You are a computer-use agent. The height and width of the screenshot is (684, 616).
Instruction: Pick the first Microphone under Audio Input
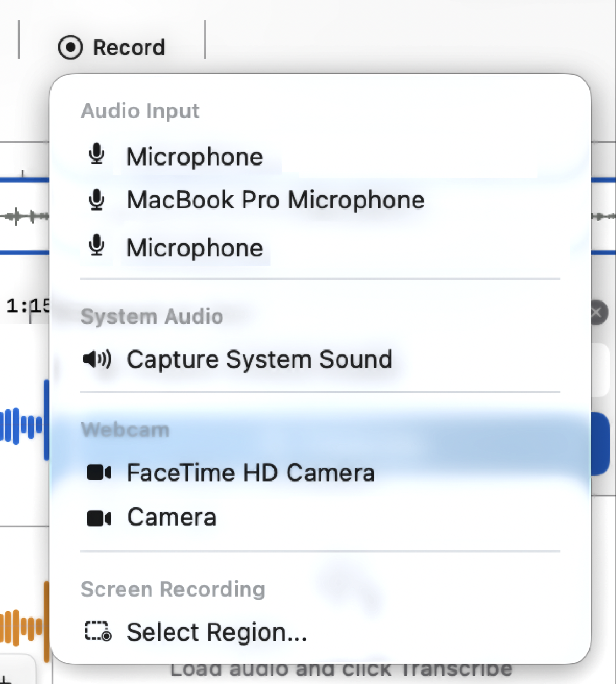pos(195,156)
